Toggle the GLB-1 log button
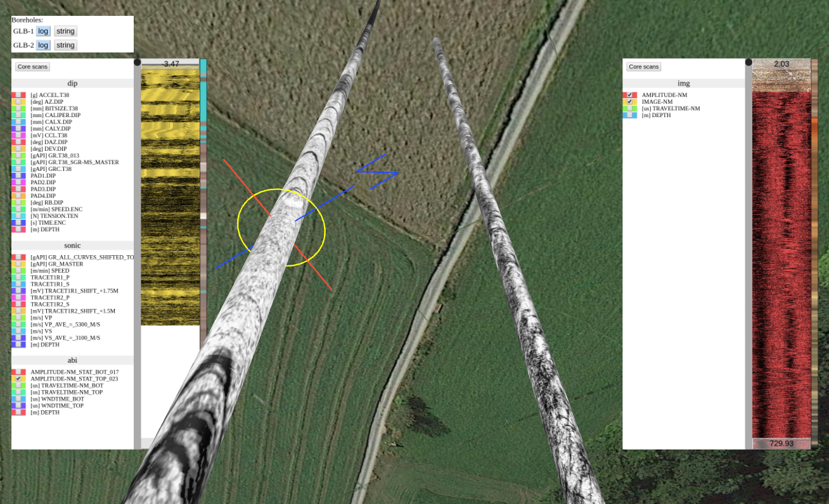This screenshot has height=504, width=829. pyautogui.click(x=43, y=31)
